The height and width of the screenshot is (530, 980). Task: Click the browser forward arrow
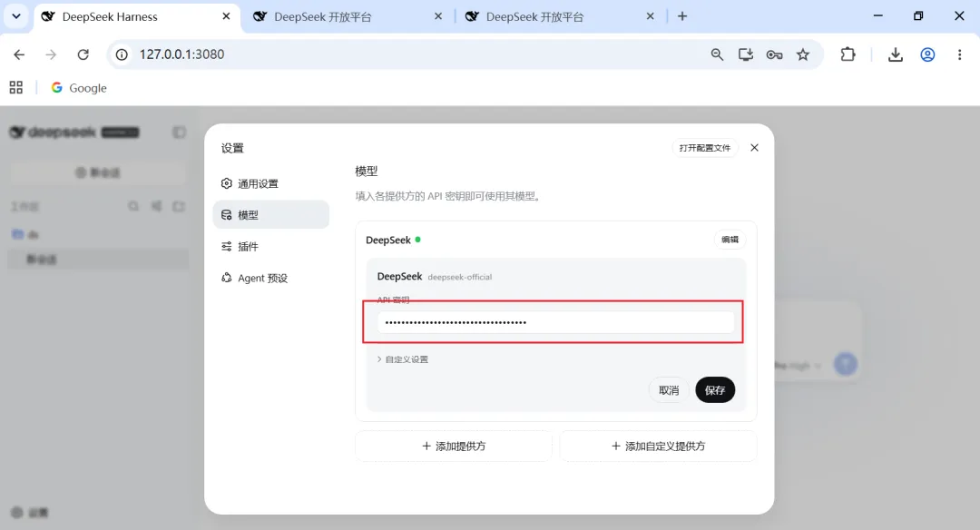pyautogui.click(x=51, y=54)
